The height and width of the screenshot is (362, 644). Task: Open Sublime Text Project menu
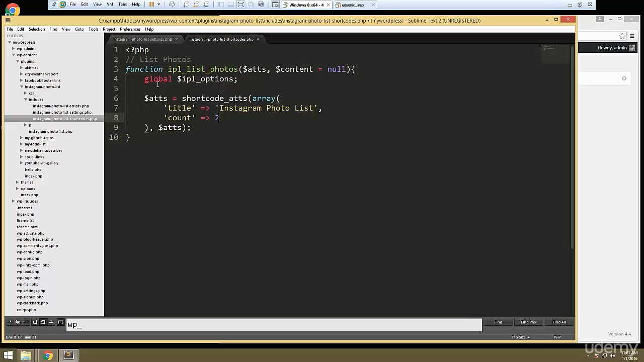pyautogui.click(x=109, y=29)
